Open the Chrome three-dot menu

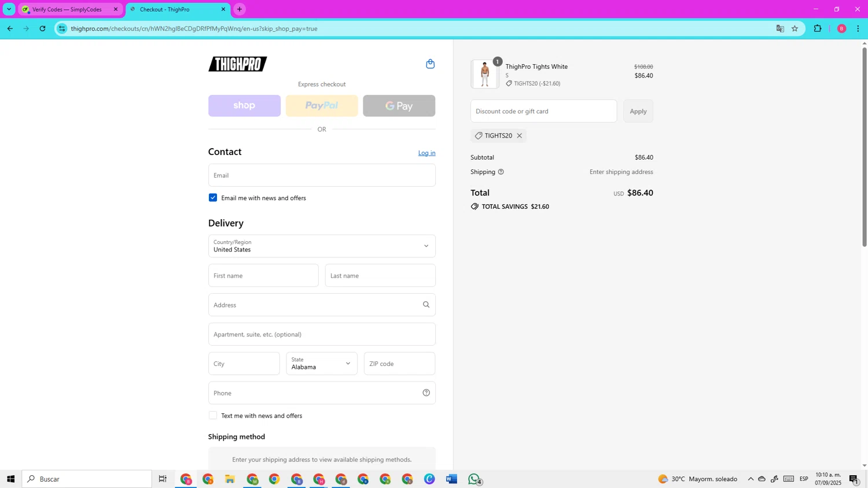coord(858,28)
